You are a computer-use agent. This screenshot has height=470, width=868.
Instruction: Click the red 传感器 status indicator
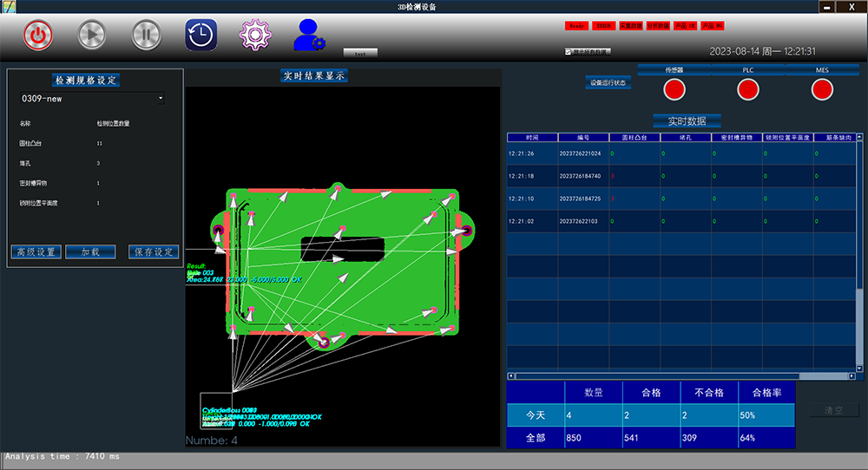coord(674,88)
